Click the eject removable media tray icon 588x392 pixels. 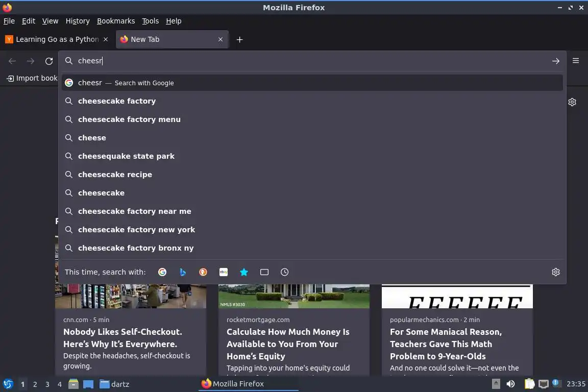pos(496,384)
